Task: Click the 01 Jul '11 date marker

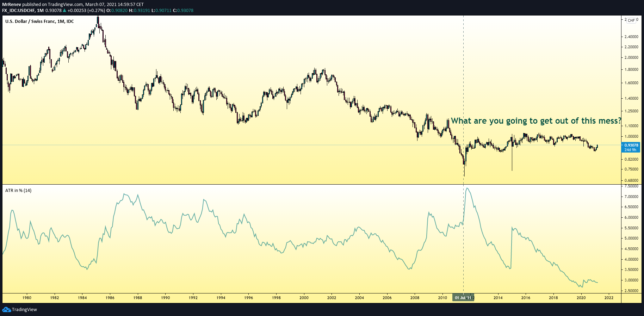Action: (x=463, y=298)
